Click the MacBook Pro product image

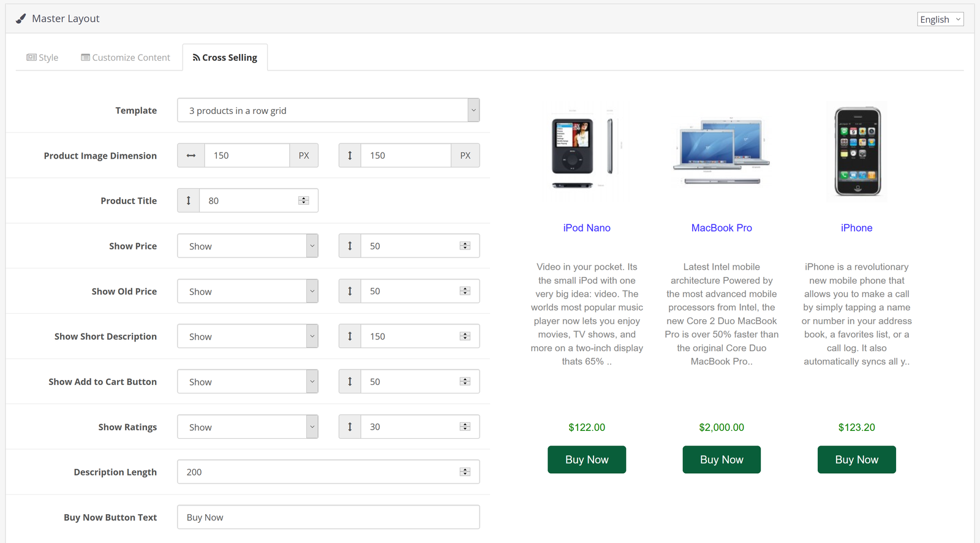click(722, 152)
